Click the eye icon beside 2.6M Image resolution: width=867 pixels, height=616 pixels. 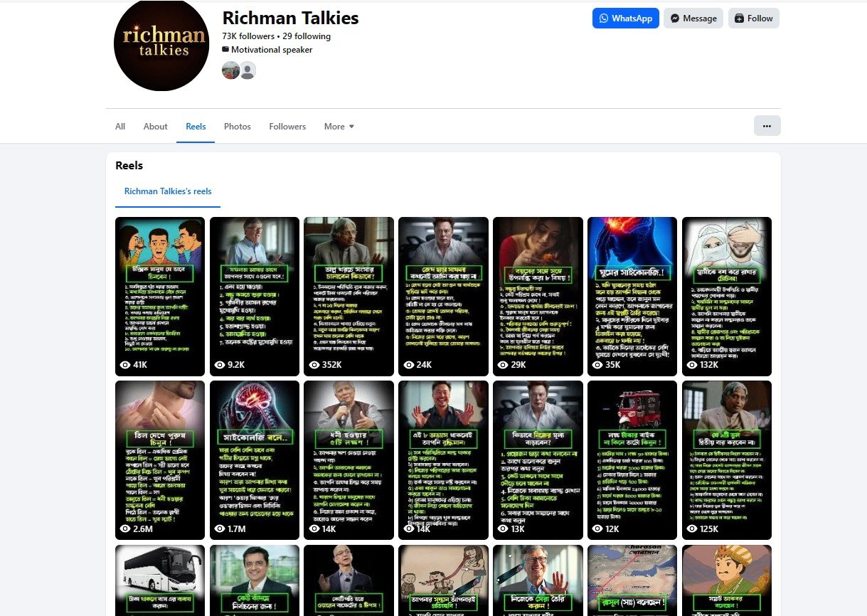(125, 529)
